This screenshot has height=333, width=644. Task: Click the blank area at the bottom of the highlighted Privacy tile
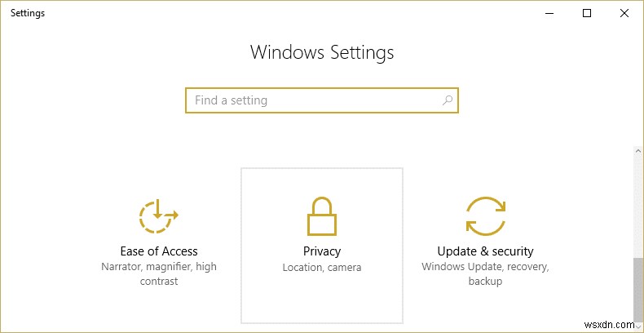pyautogui.click(x=322, y=306)
